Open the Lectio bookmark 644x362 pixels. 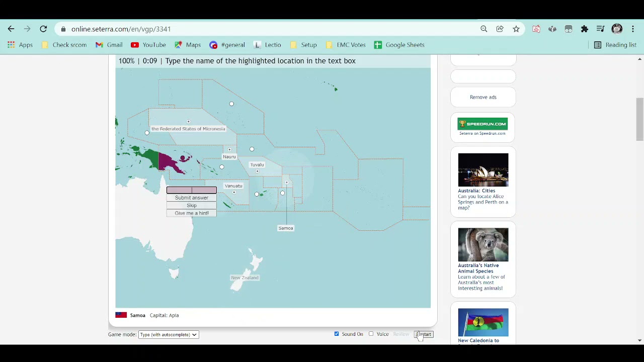pyautogui.click(x=267, y=45)
